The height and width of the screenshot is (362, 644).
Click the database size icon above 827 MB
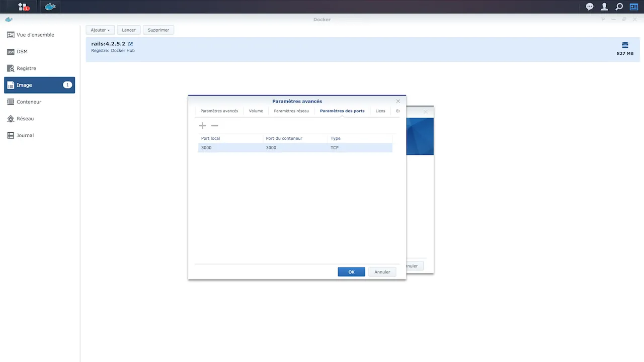point(625,45)
